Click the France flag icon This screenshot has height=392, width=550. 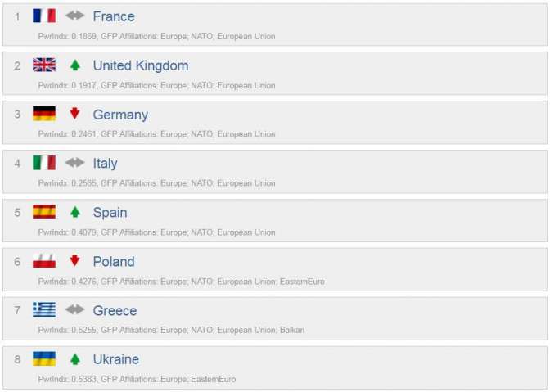pyautogui.click(x=44, y=16)
